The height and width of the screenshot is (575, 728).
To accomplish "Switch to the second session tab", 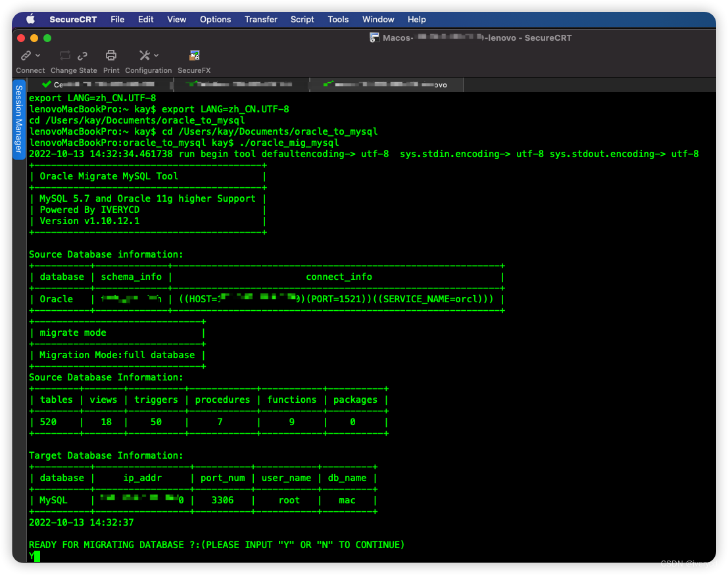I will click(x=241, y=85).
